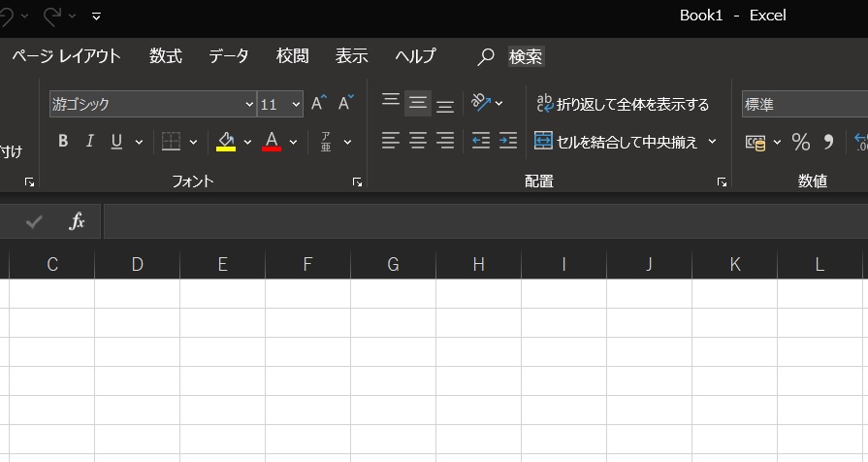The width and height of the screenshot is (868, 462).
Task: Toggle bold formatting
Action: (63, 142)
